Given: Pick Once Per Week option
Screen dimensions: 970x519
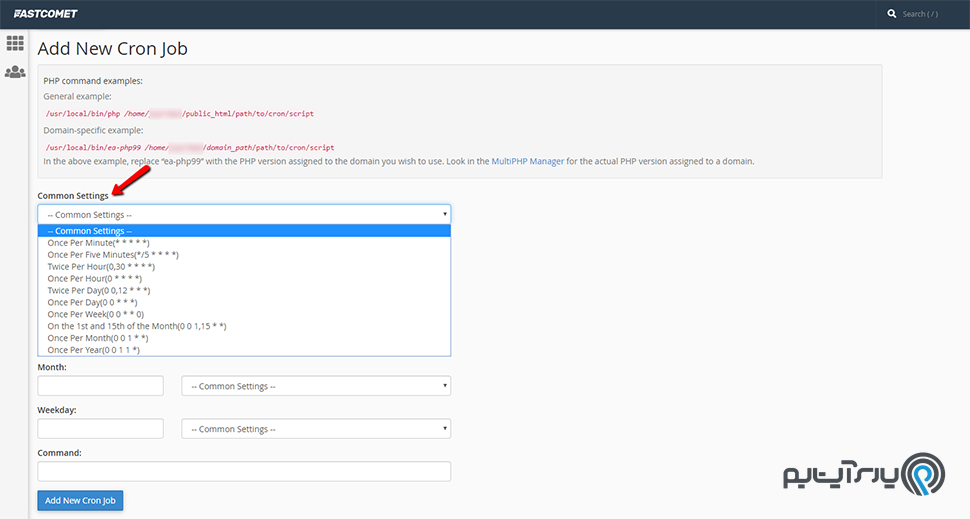Looking at the screenshot, I should click(x=95, y=314).
